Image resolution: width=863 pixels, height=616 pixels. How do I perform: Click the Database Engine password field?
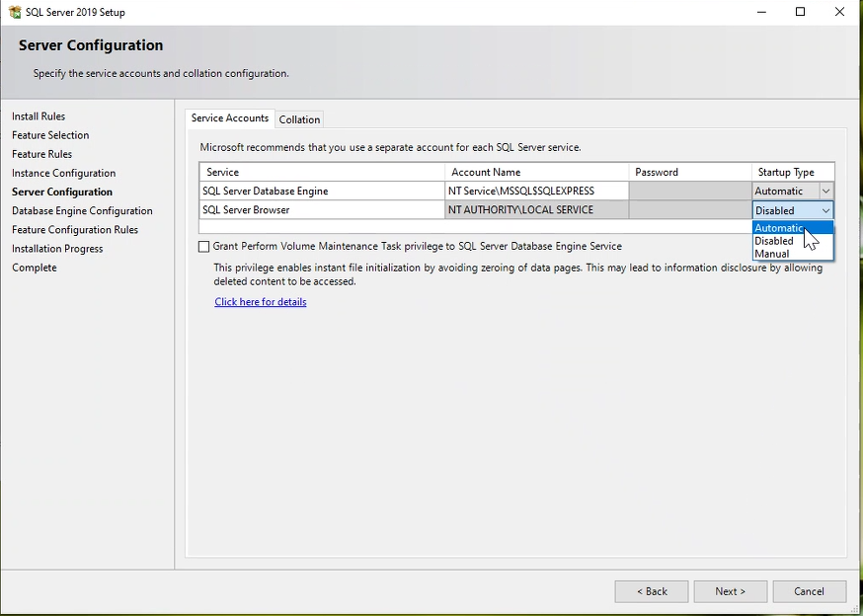point(690,192)
